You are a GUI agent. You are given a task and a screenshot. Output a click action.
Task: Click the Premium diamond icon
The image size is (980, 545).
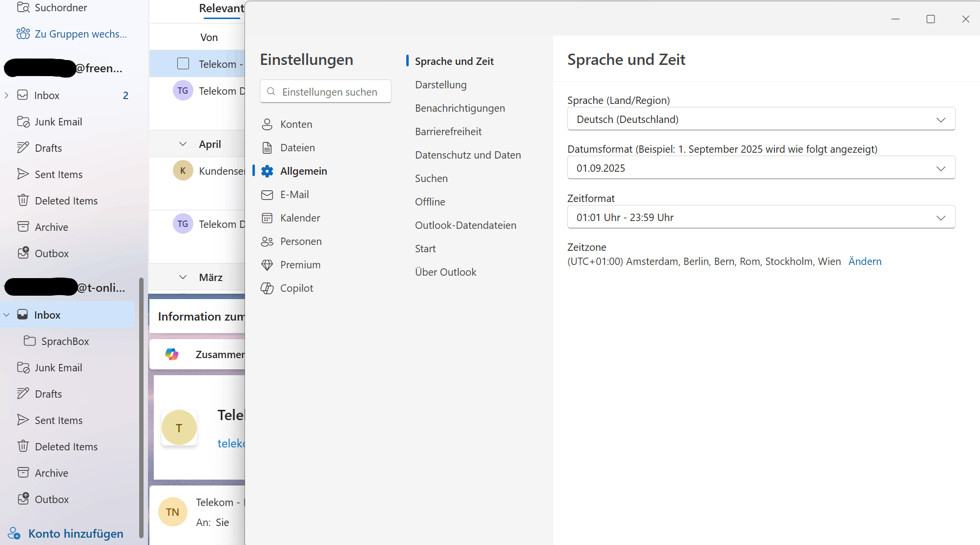(x=267, y=265)
